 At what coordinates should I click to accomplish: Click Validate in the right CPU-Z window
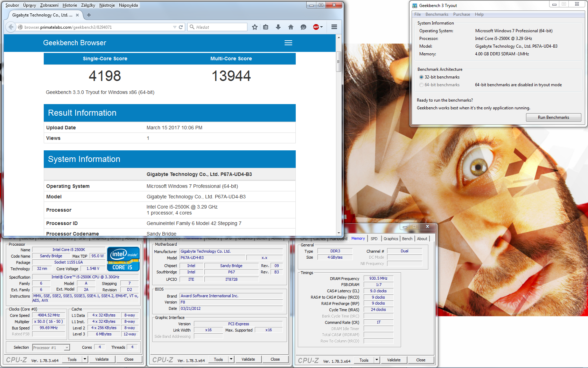click(x=394, y=360)
